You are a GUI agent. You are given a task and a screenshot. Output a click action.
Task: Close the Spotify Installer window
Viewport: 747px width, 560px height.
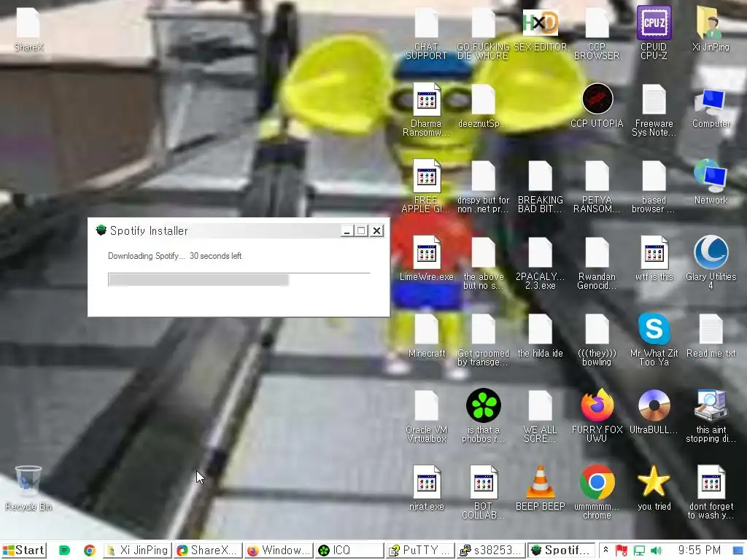coord(377,231)
